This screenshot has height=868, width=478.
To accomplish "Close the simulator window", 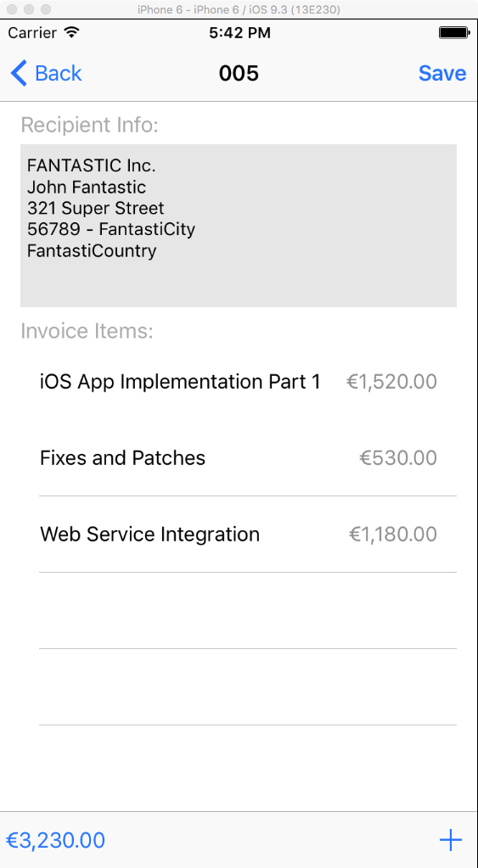I will click(x=12, y=9).
